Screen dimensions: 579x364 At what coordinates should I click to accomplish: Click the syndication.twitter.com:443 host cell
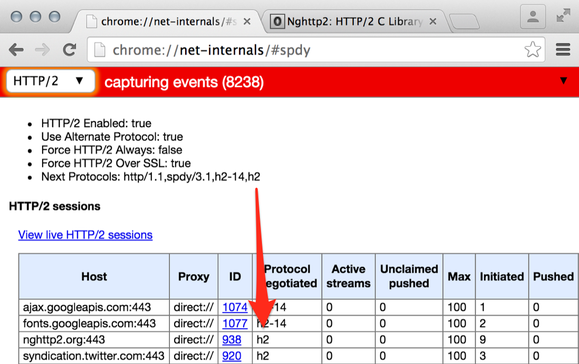tap(94, 356)
